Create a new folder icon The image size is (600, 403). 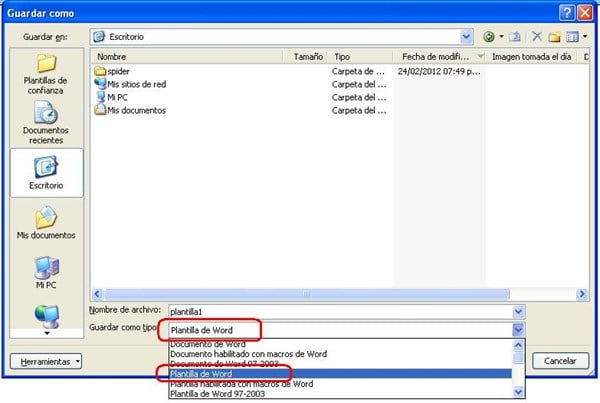point(554,37)
